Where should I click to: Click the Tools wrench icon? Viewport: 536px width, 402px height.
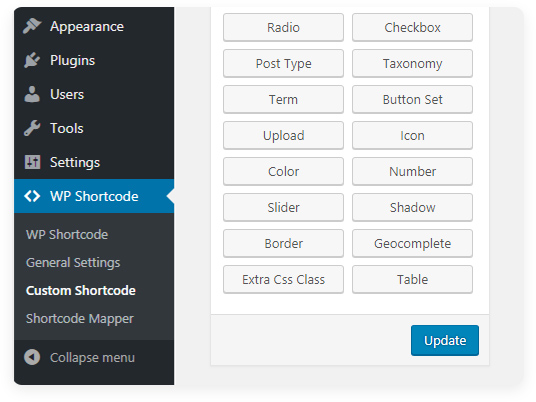point(32,128)
